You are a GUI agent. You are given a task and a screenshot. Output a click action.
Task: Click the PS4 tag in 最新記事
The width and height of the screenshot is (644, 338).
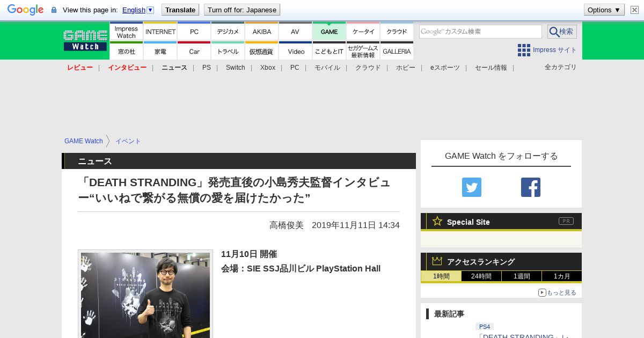[x=485, y=326]
